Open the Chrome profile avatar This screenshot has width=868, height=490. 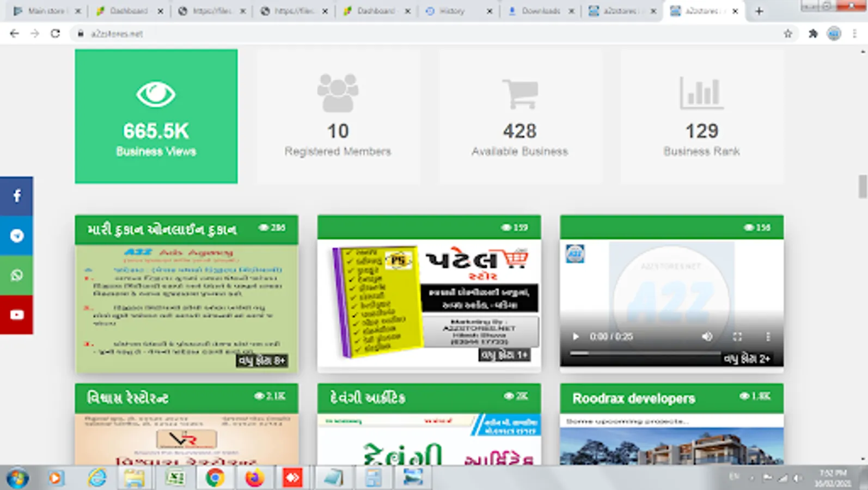(834, 34)
